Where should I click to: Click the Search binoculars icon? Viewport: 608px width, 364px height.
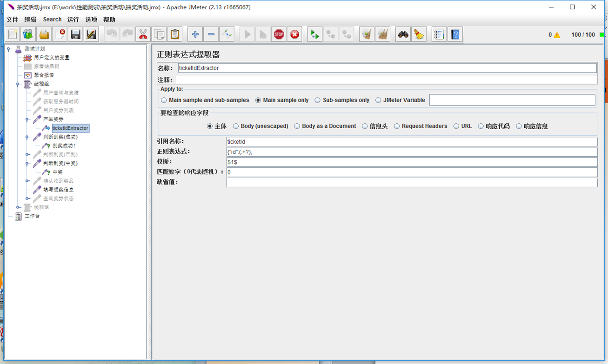[403, 34]
